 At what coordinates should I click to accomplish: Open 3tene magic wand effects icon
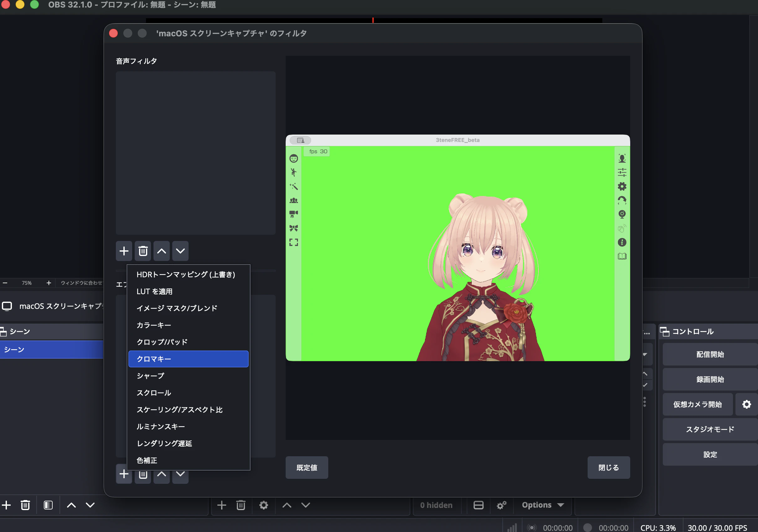293,186
